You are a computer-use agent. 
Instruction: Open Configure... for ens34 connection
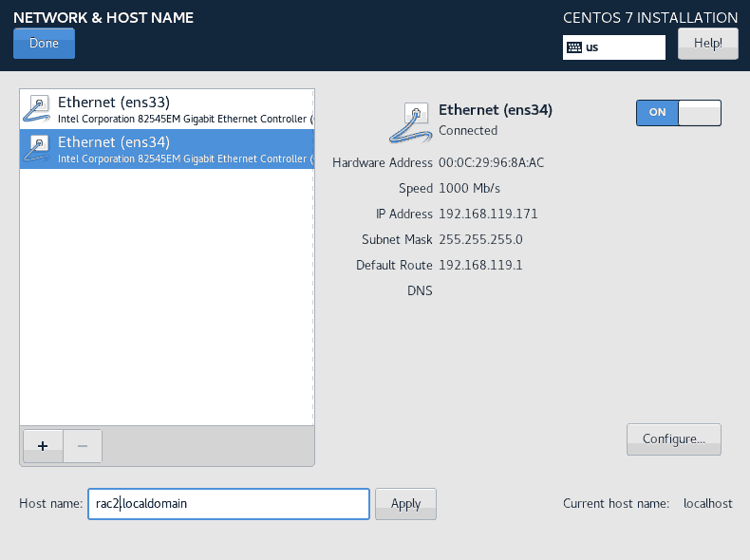[673, 439]
